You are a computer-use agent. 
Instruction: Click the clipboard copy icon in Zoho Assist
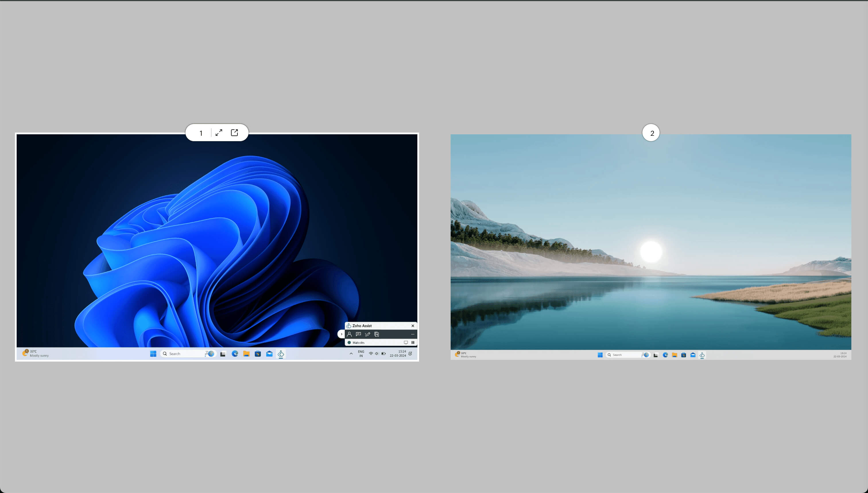(377, 334)
